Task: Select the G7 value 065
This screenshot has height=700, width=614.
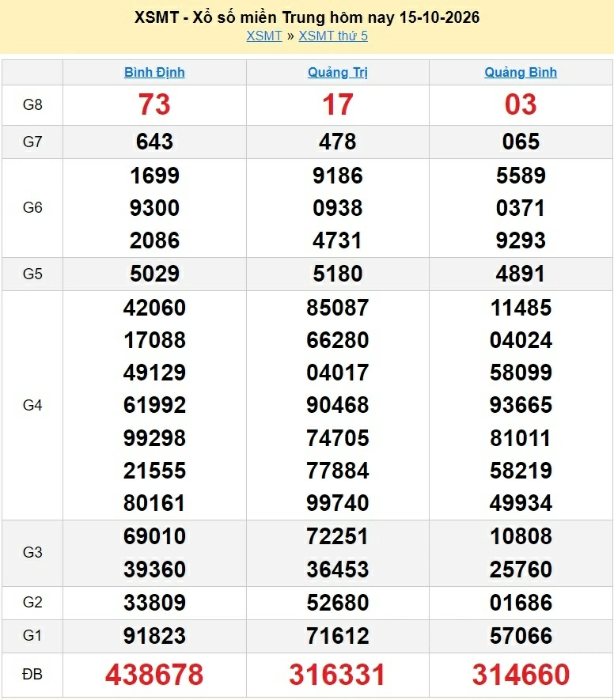Action: click(x=521, y=142)
